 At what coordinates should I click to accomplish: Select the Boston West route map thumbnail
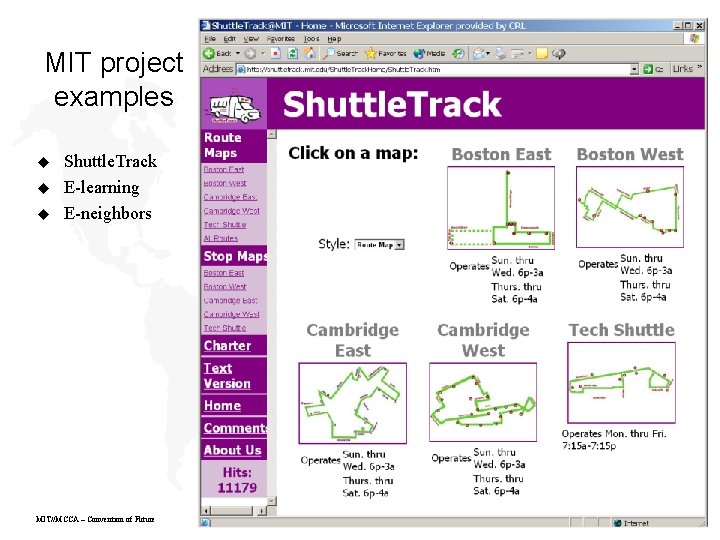[630, 207]
